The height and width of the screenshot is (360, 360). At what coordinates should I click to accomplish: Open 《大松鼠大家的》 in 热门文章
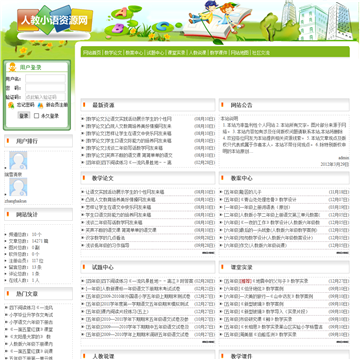point(30,336)
